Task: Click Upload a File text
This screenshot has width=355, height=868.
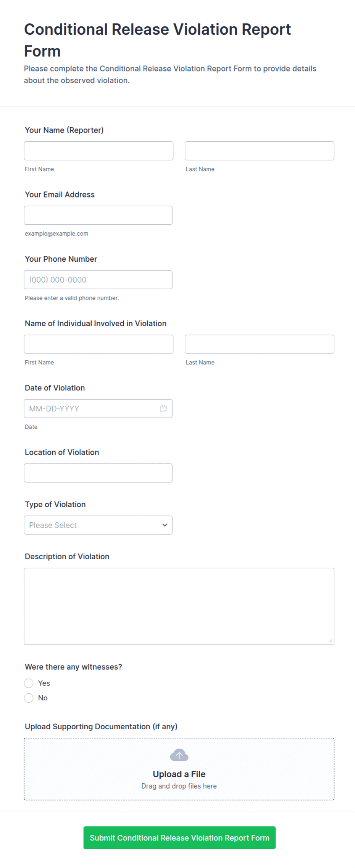Action: (x=179, y=774)
